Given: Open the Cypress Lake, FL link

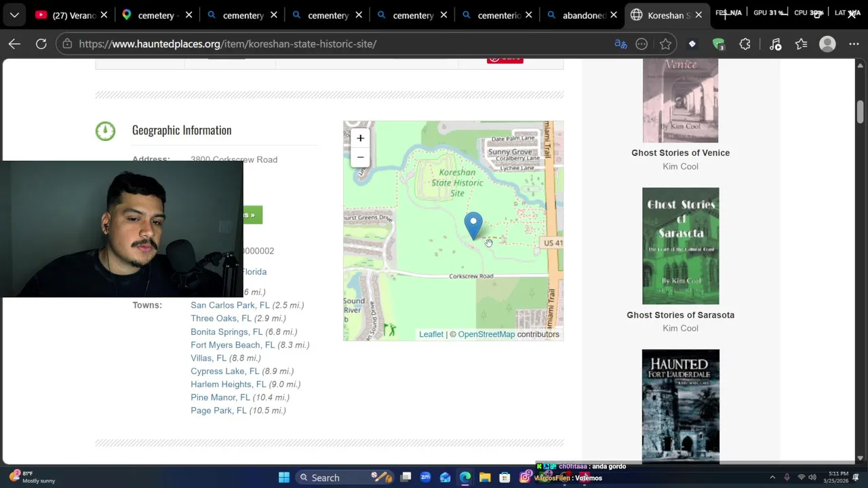Looking at the screenshot, I should click(225, 371).
